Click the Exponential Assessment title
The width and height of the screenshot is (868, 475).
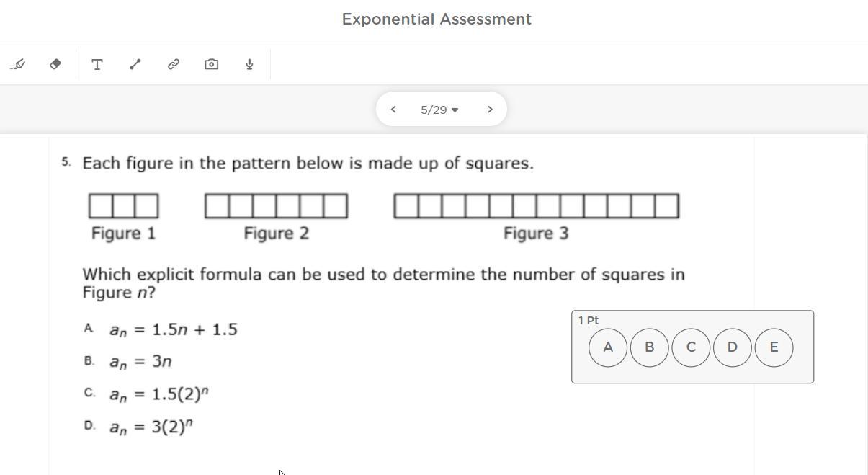[437, 19]
